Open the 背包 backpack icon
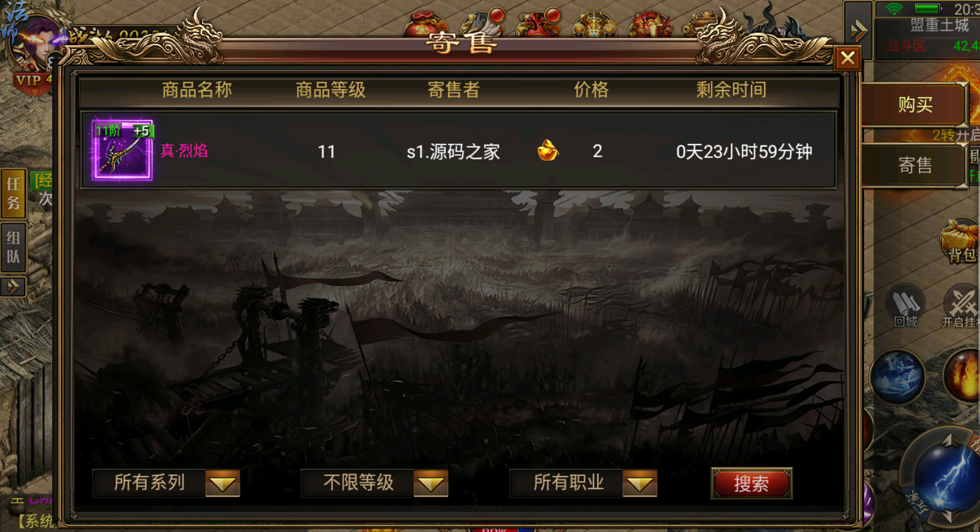The width and height of the screenshot is (980, 532). click(x=960, y=241)
